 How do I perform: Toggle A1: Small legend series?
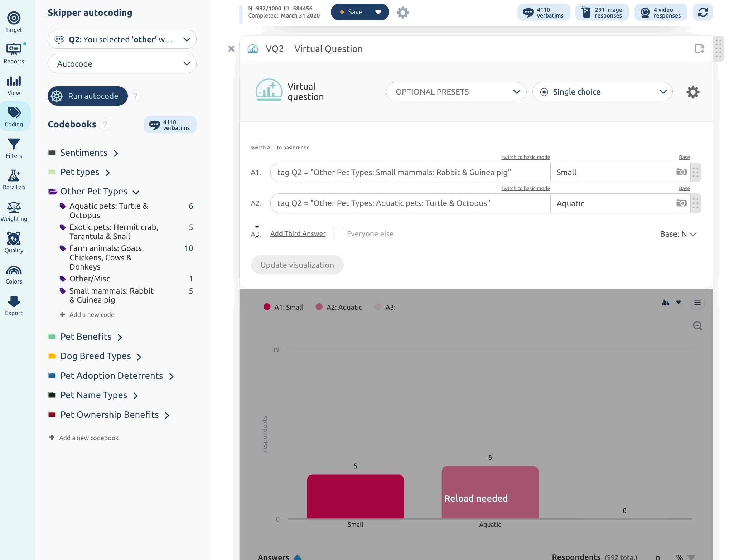click(x=283, y=307)
